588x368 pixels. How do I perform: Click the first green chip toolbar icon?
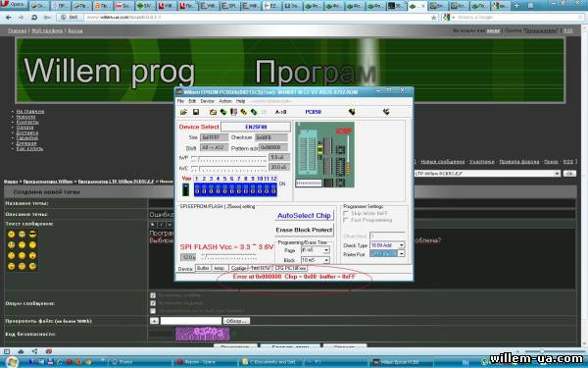click(x=223, y=112)
